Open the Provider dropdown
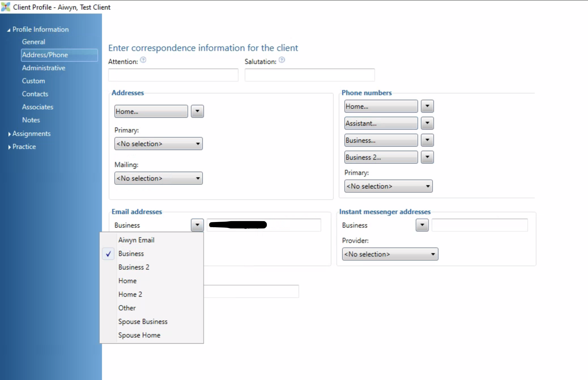588x380 pixels. click(x=390, y=254)
